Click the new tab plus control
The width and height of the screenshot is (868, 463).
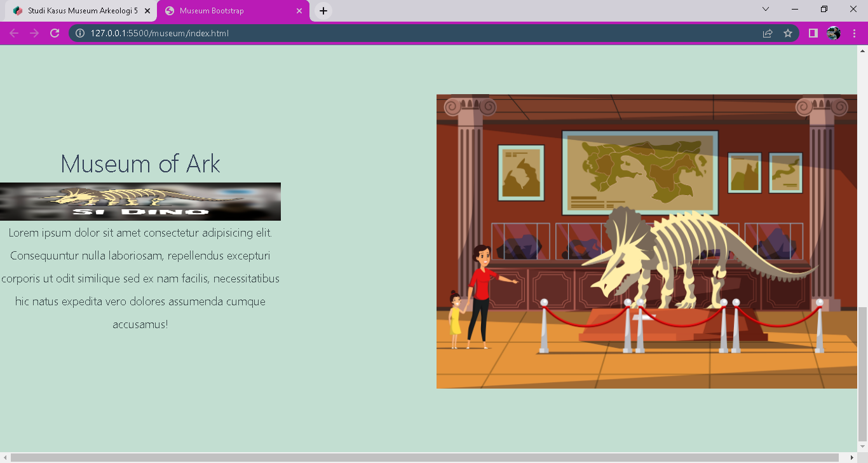coord(323,10)
